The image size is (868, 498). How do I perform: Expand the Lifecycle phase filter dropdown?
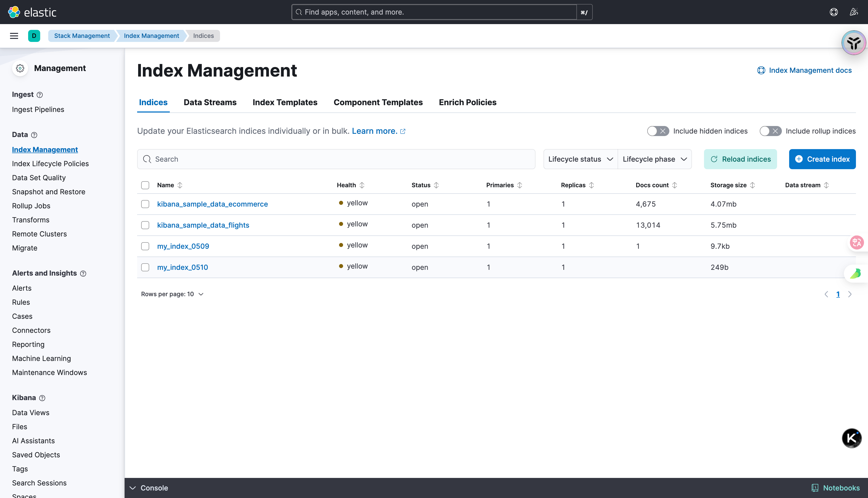655,159
